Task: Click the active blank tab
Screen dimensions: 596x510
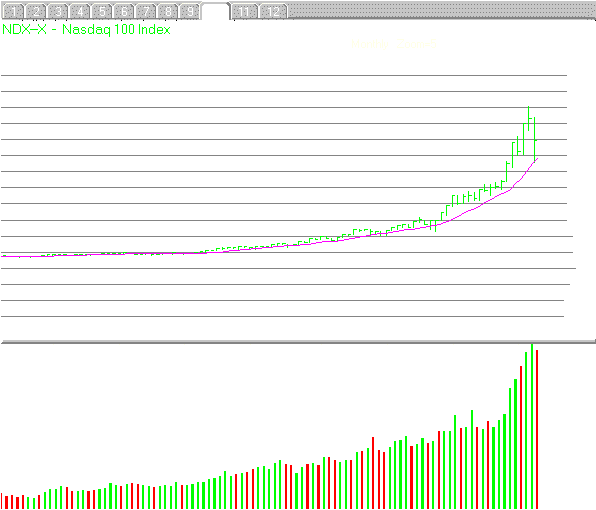Action: pyautogui.click(x=216, y=11)
